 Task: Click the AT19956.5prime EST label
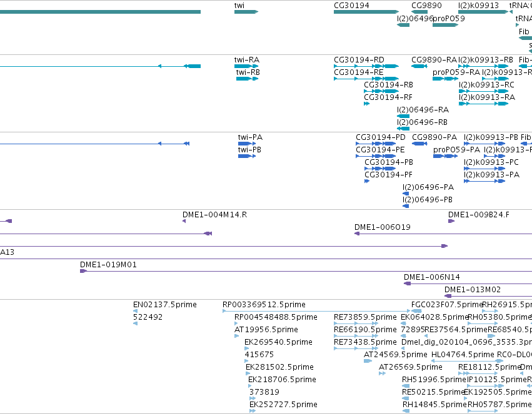(266, 330)
